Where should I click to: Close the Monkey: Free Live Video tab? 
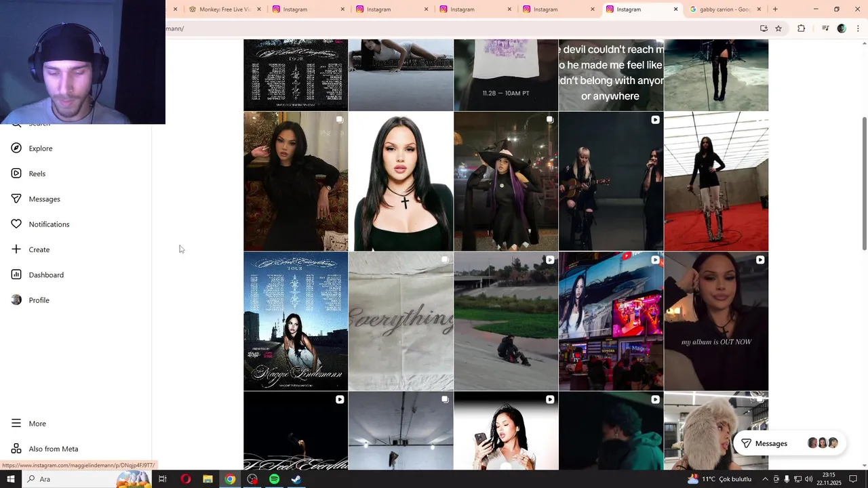point(259,9)
